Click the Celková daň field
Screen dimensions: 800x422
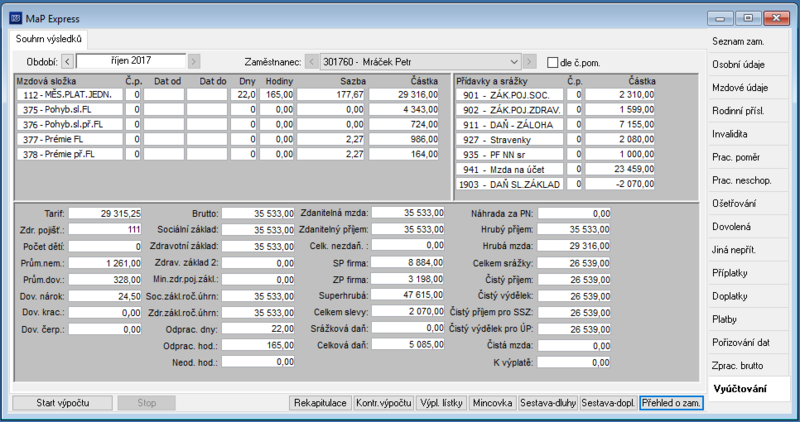[408, 344]
